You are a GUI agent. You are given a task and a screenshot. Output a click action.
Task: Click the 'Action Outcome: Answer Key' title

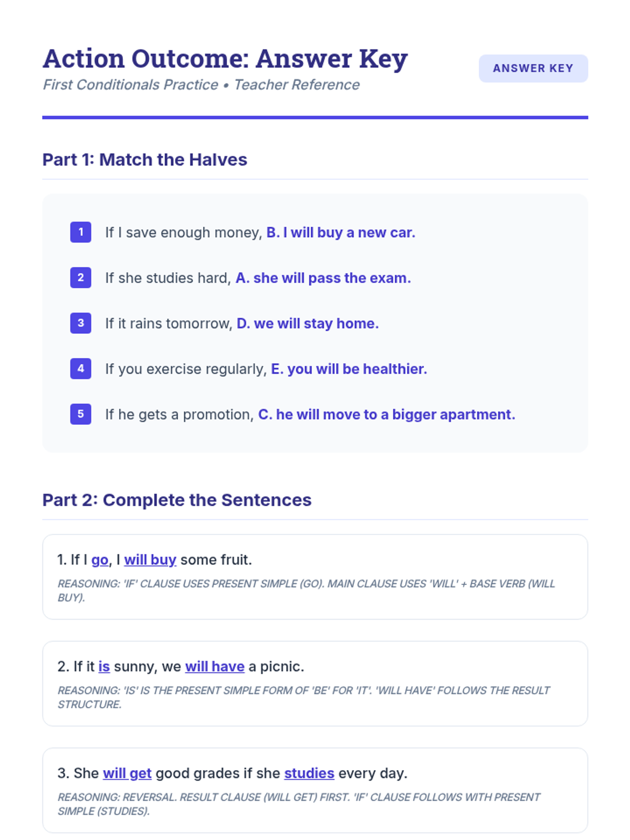pos(225,58)
